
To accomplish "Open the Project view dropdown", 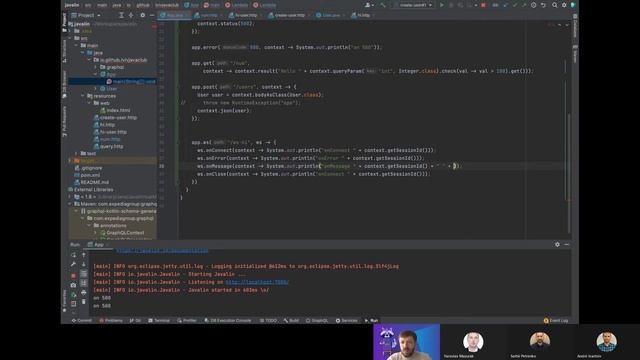I will (87, 15).
